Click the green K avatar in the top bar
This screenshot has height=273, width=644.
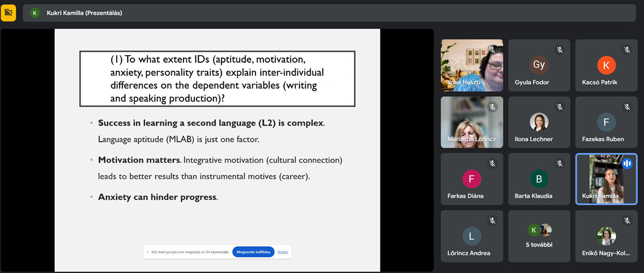(x=35, y=13)
